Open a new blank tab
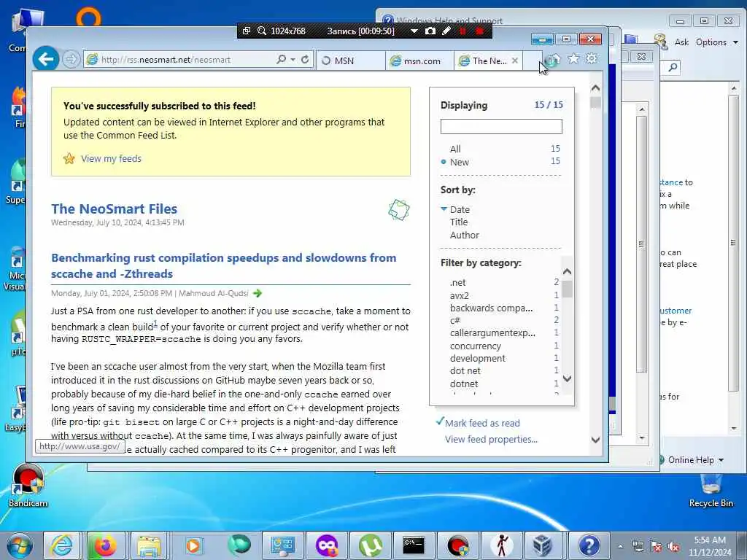Viewport: 747px width, 560px height. (x=533, y=61)
